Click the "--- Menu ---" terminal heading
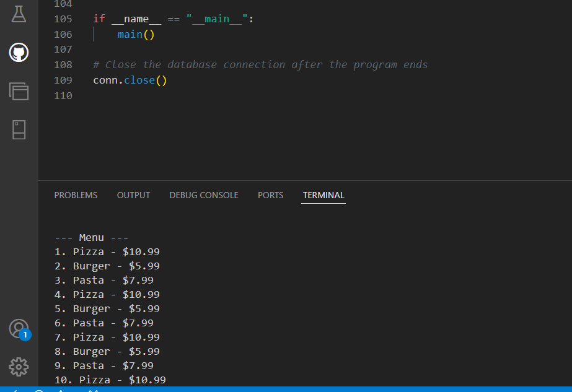The width and height of the screenshot is (572, 392). 91,237
